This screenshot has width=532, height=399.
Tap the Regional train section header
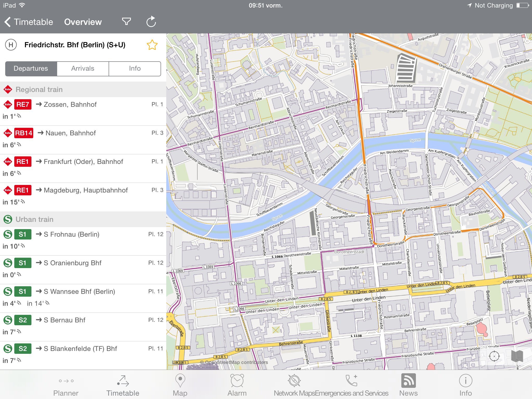(x=83, y=89)
